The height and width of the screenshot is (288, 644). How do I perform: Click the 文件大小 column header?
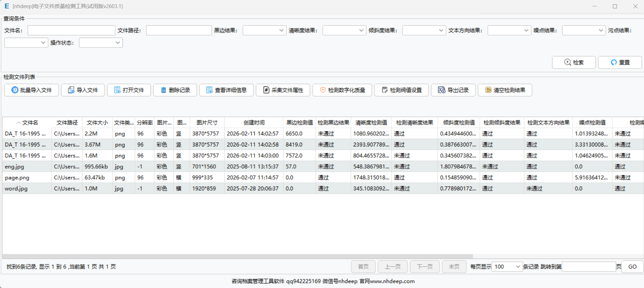coord(98,123)
